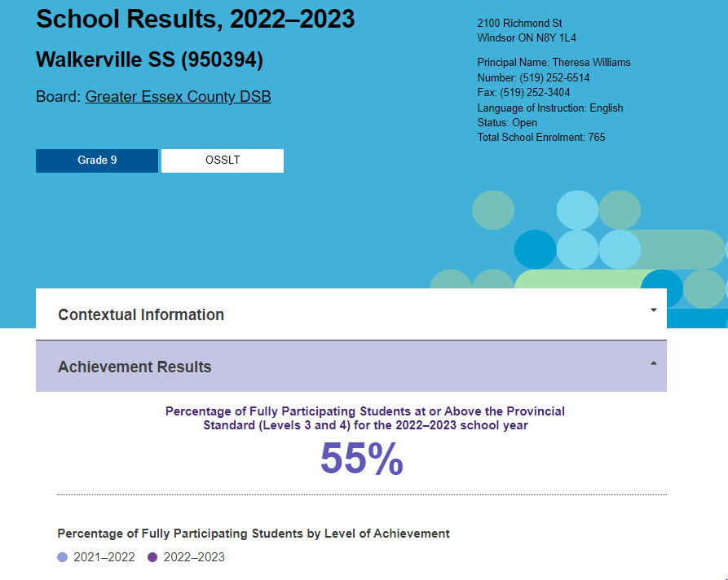The image size is (728, 580).
Task: Select the Fax: (519) 252-3404 line
Action: coord(523,92)
